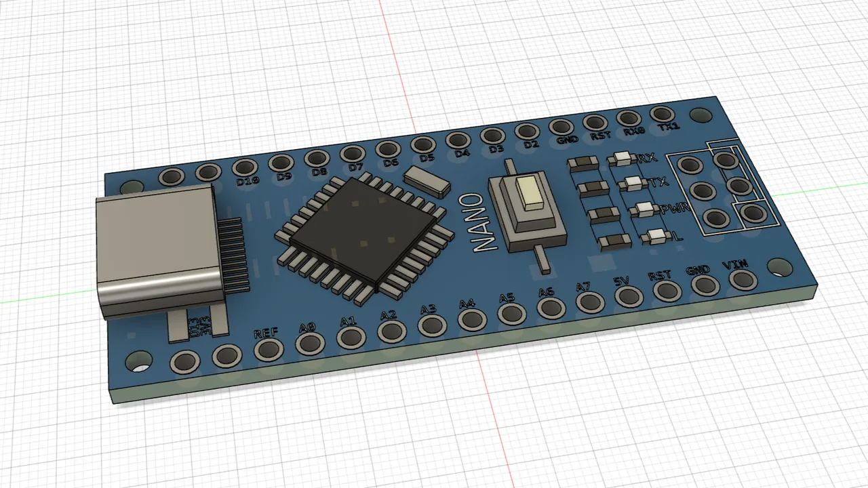Click the boxed ICSP header pin
The image size is (868, 488).
click(x=752, y=213)
